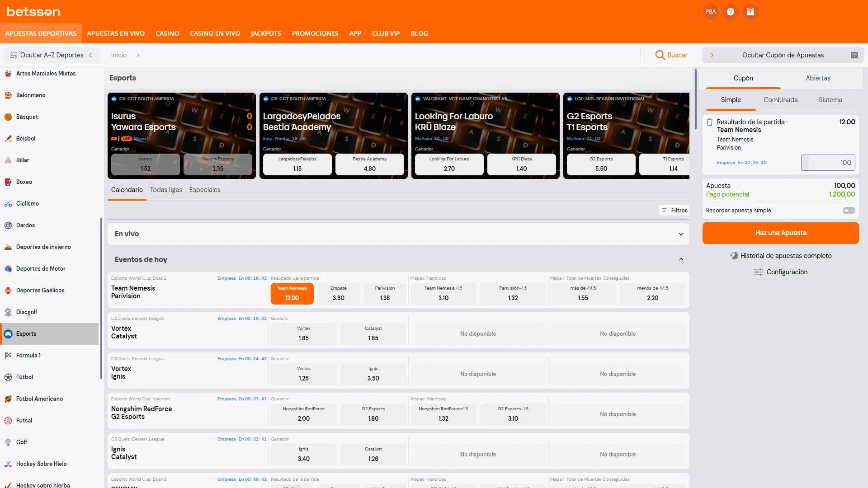Screen dimensions: 868x488
Task: Open Configuración settings link
Action: pos(780,272)
